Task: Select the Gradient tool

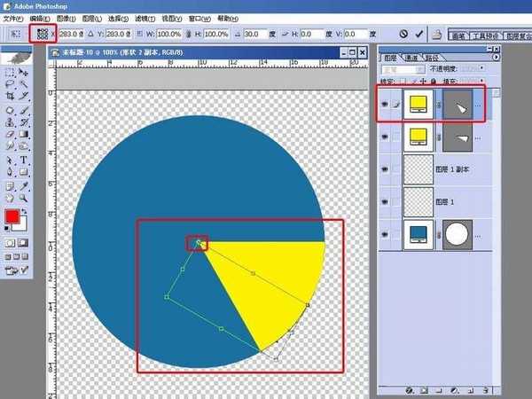Action: [x=23, y=135]
